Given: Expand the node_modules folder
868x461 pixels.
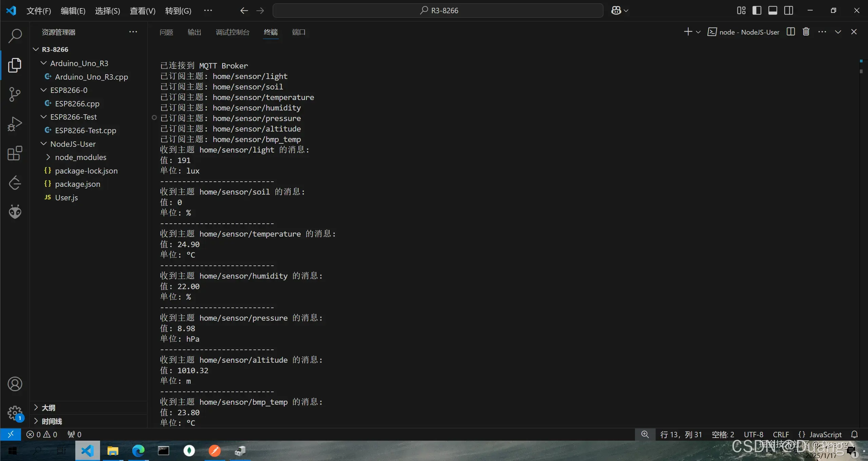Looking at the screenshot, I should (80, 157).
